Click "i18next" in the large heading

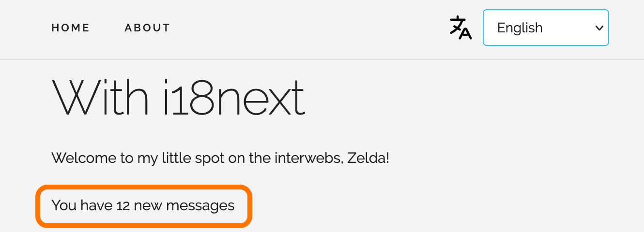click(234, 98)
